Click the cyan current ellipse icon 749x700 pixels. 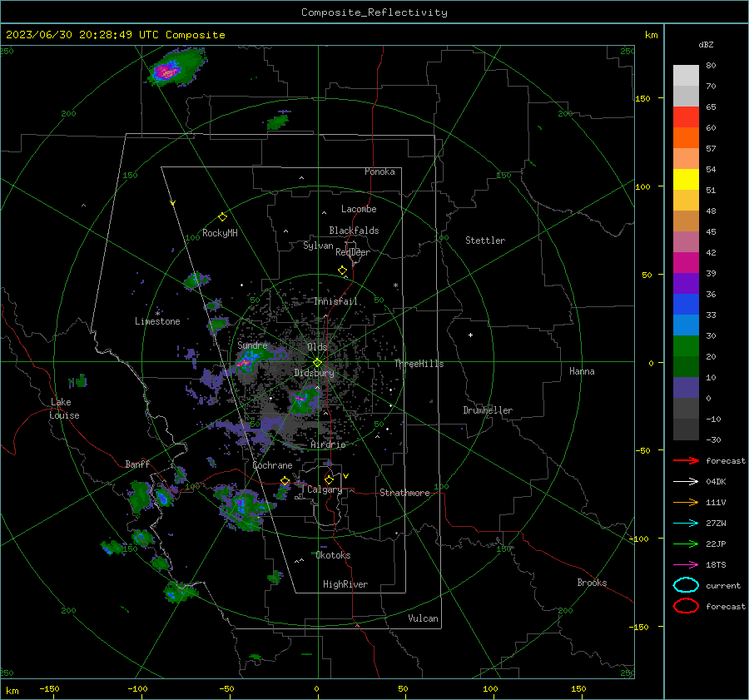click(686, 585)
